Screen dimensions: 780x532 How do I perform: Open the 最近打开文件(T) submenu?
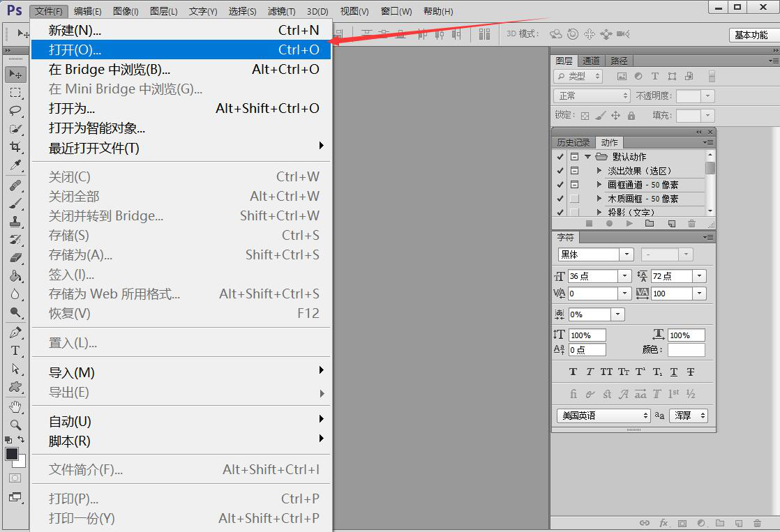[181, 148]
